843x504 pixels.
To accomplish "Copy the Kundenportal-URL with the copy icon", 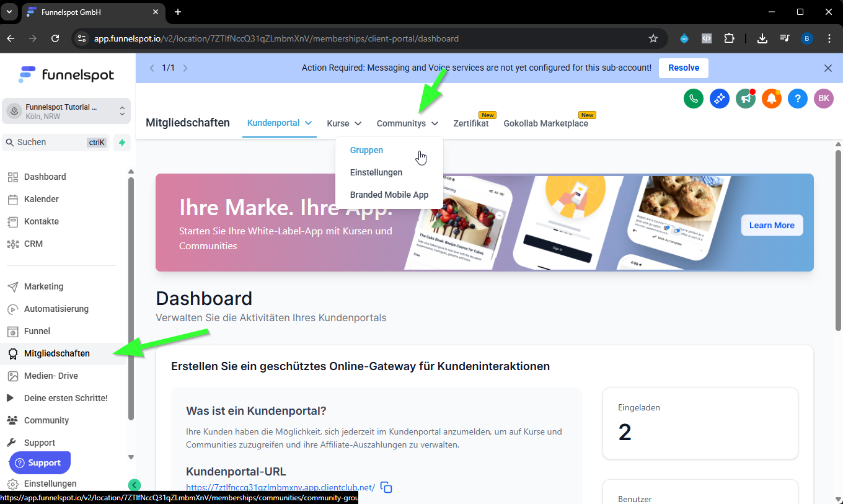I will [386, 487].
